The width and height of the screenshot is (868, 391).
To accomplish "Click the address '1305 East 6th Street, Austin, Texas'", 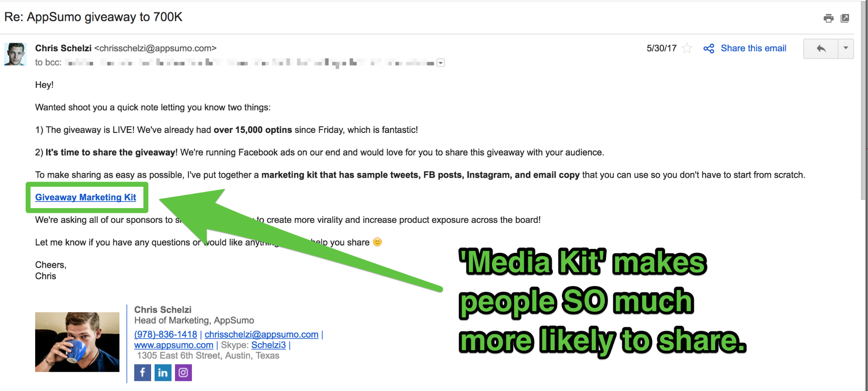I will pos(208,355).
